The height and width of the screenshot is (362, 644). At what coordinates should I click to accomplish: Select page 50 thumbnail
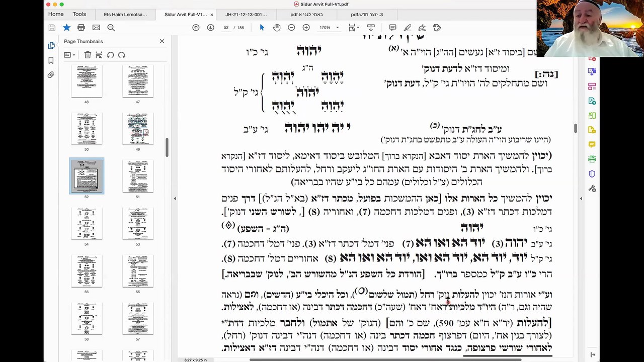[87, 129]
